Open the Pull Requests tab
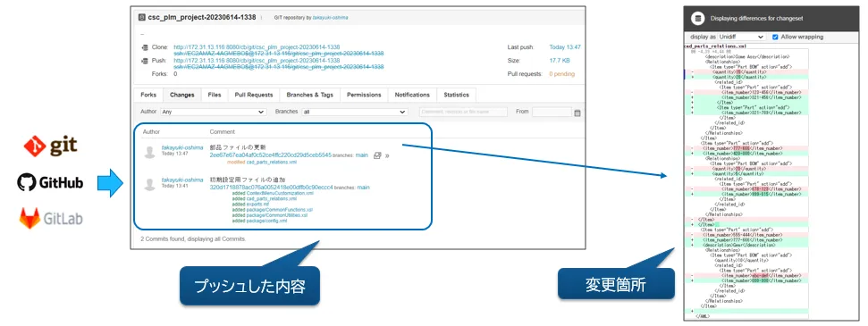This screenshot has width=868, height=326. coord(254,96)
